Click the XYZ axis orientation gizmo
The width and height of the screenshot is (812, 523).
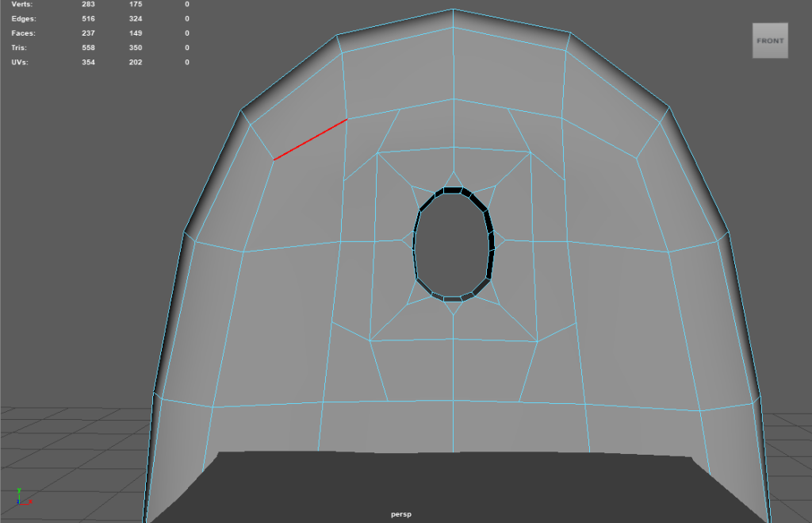[23, 498]
